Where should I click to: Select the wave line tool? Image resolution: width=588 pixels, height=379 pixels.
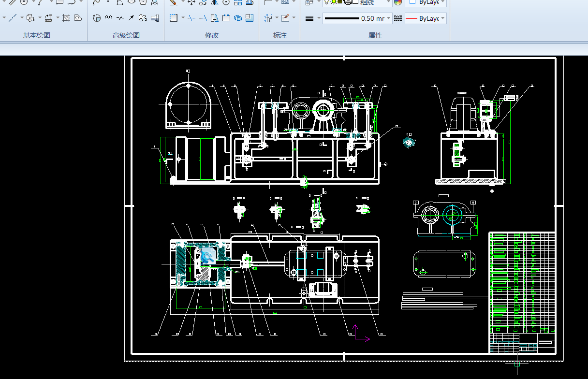click(x=108, y=18)
